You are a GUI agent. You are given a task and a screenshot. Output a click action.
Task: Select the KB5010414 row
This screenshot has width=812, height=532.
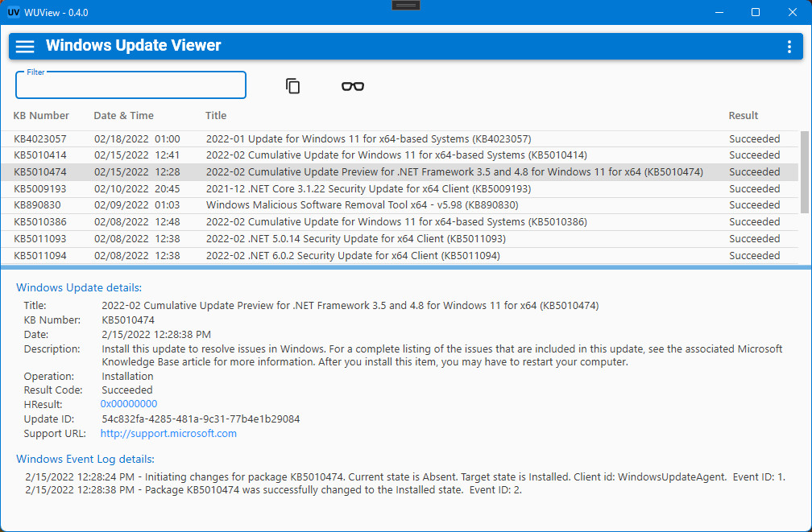(400, 155)
